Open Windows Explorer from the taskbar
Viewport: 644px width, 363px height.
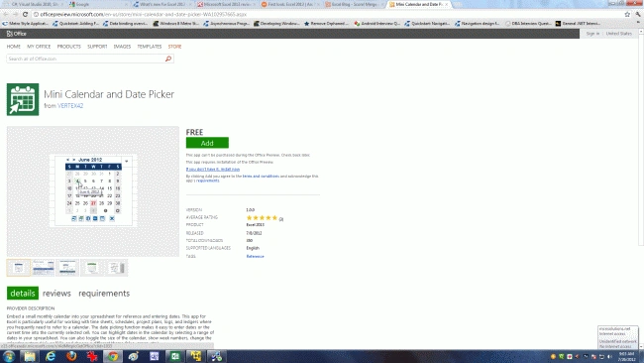point(30,356)
